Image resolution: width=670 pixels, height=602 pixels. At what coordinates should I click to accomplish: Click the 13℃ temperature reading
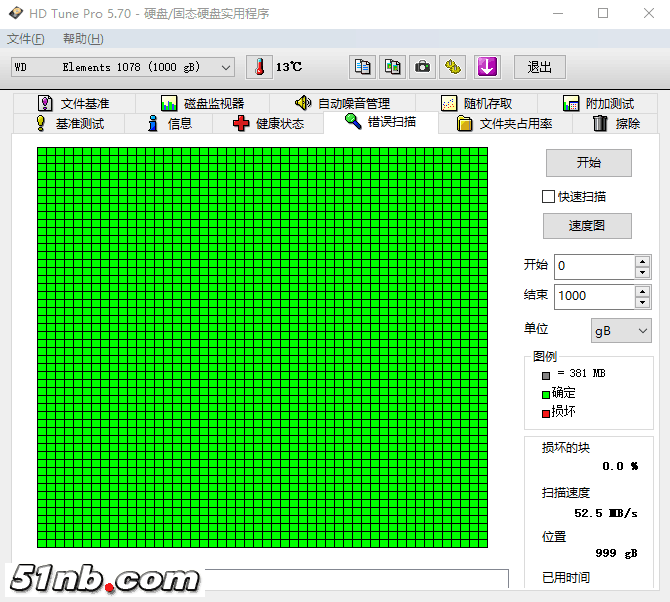[x=289, y=67]
